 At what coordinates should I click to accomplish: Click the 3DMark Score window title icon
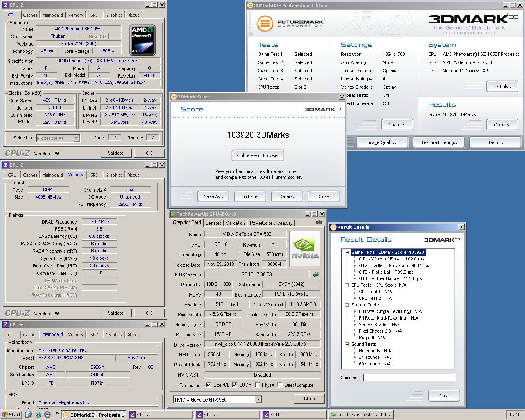(x=174, y=97)
